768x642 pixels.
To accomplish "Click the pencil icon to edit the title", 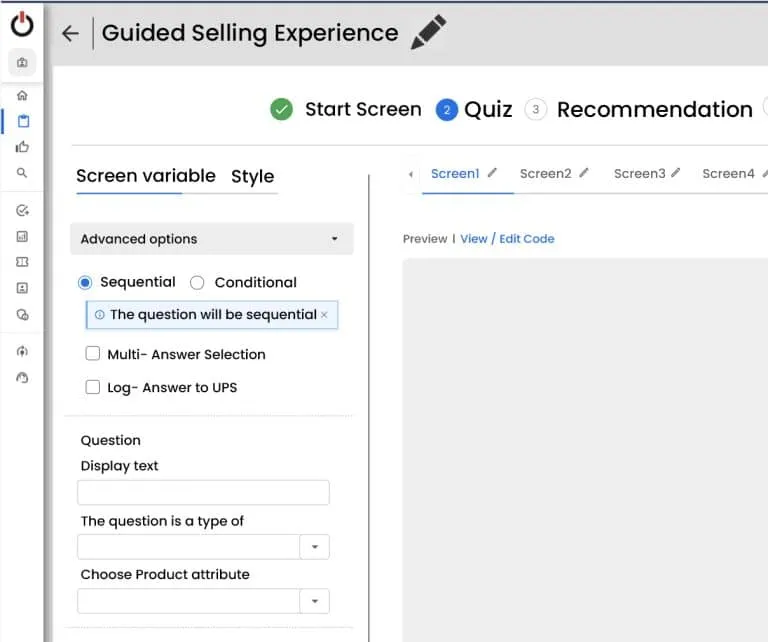I will pos(428,32).
